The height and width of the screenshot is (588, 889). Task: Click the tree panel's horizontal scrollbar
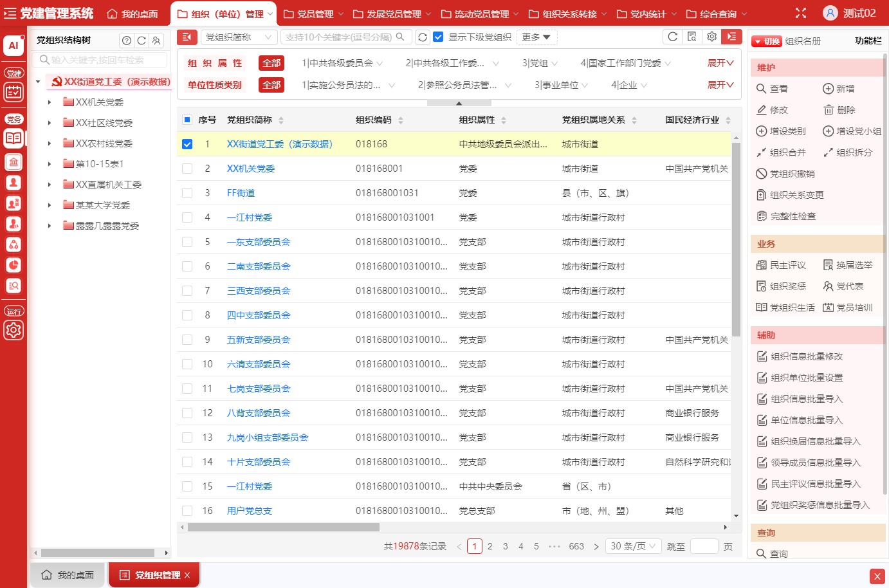click(x=98, y=553)
